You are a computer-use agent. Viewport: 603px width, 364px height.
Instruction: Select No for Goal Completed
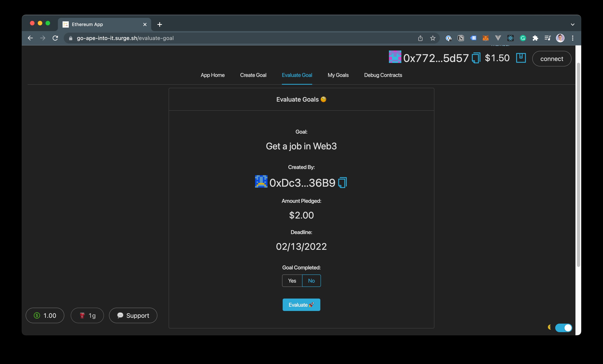tap(311, 281)
